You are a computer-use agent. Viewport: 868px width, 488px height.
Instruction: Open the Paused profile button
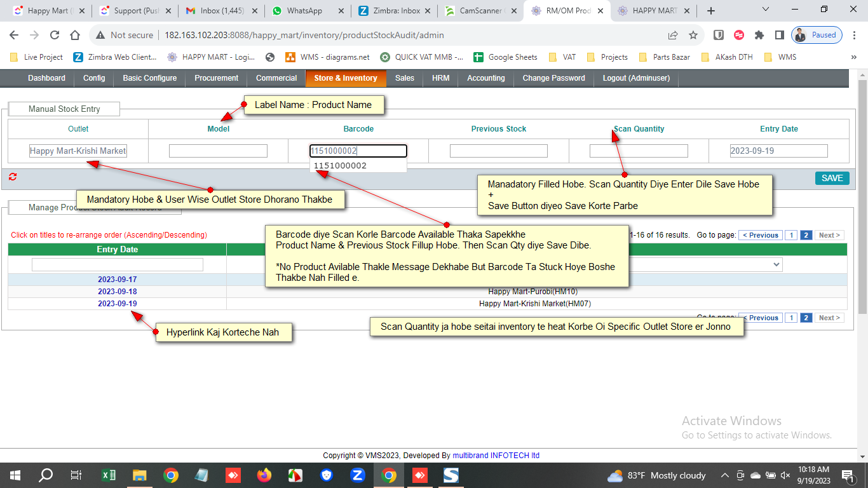point(817,35)
